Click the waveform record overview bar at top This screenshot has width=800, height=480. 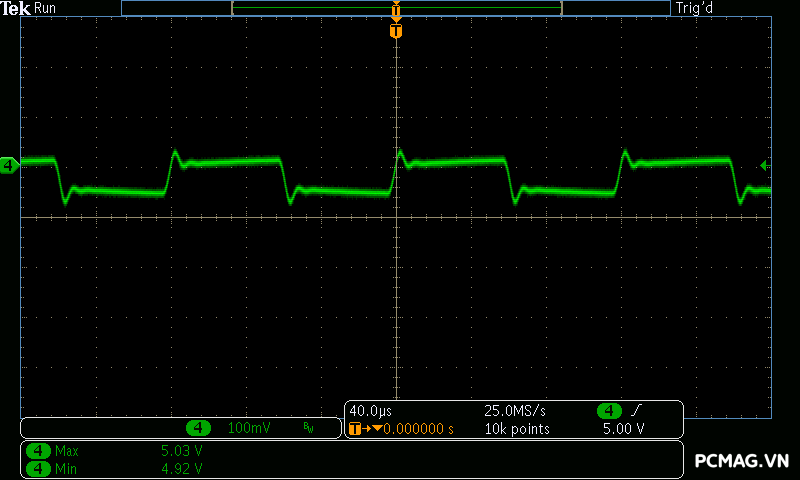[x=396, y=8]
